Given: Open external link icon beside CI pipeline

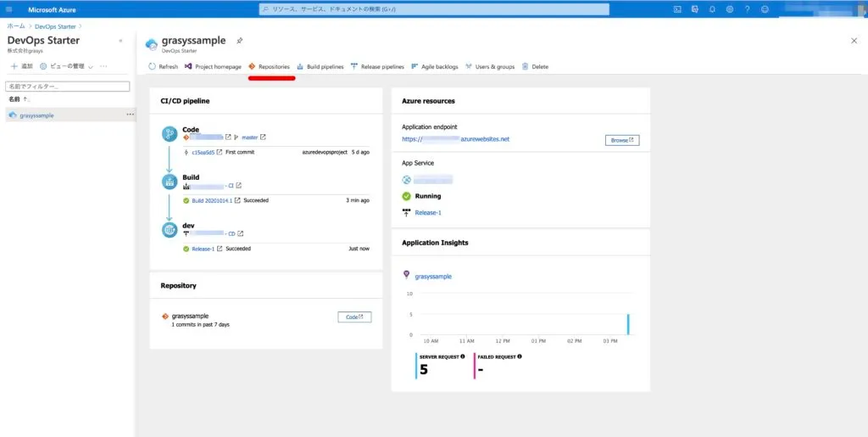Looking at the screenshot, I should click(x=238, y=186).
